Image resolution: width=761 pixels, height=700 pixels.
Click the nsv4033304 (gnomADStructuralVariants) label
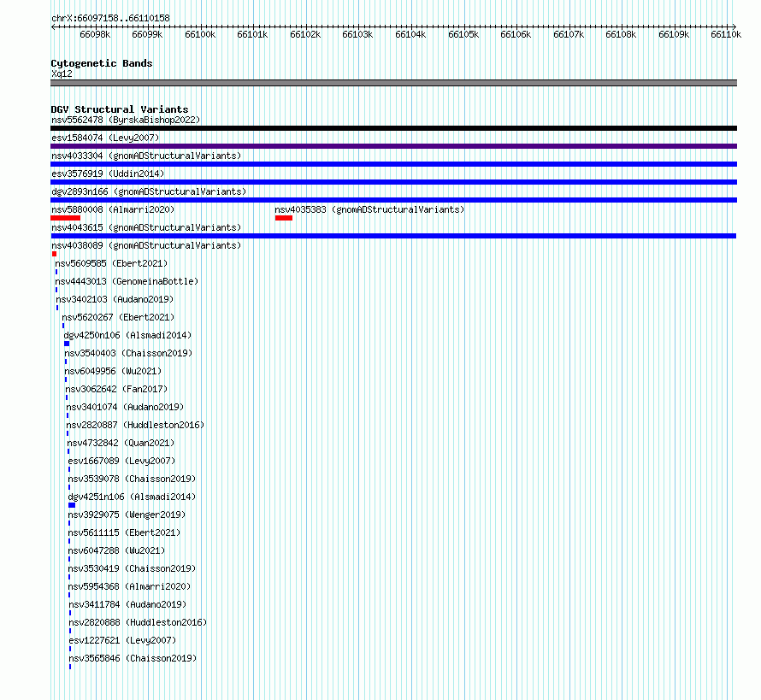(146, 156)
